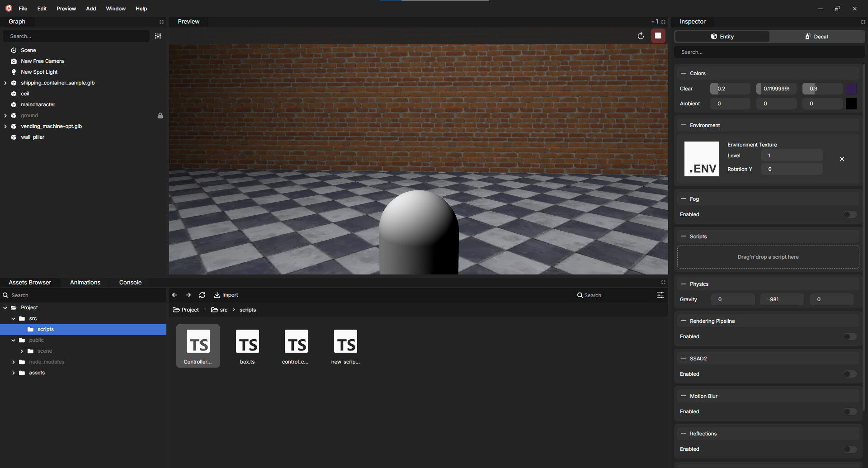Click the Import button
Image resolution: width=868 pixels, height=468 pixels.
[x=226, y=295]
